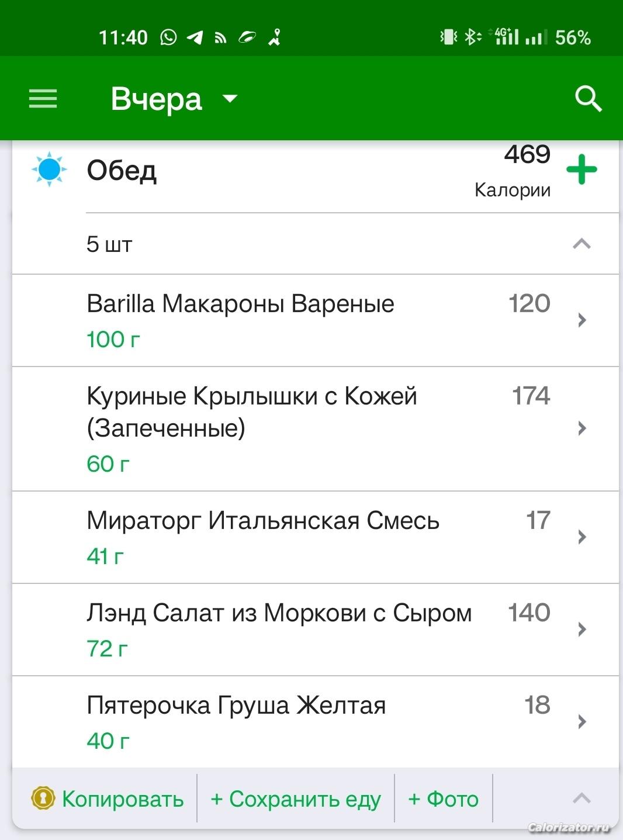
Task: Select Лэнд Салат из Моркови с Сыром
Action: [316, 630]
